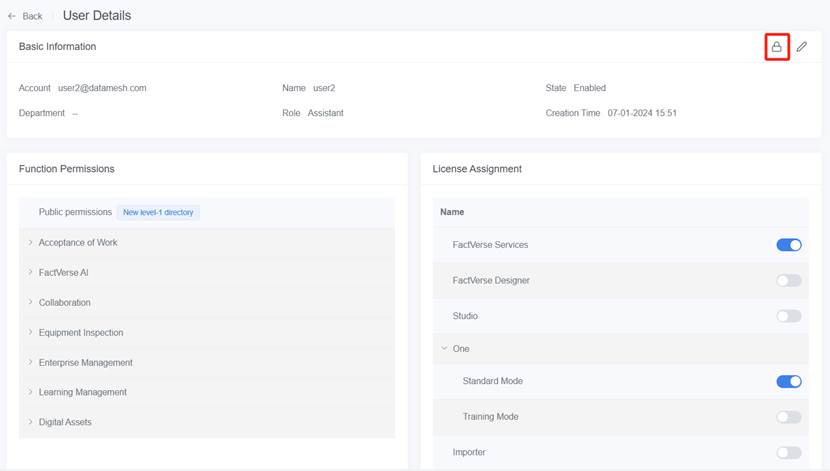Click the lock icon in Basic Information
The image size is (830, 471).
pyautogui.click(x=776, y=47)
